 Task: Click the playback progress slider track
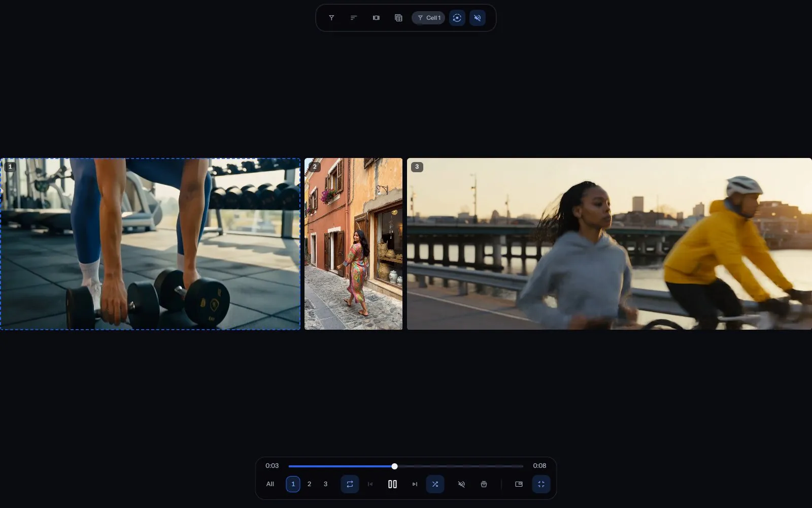(x=406, y=466)
